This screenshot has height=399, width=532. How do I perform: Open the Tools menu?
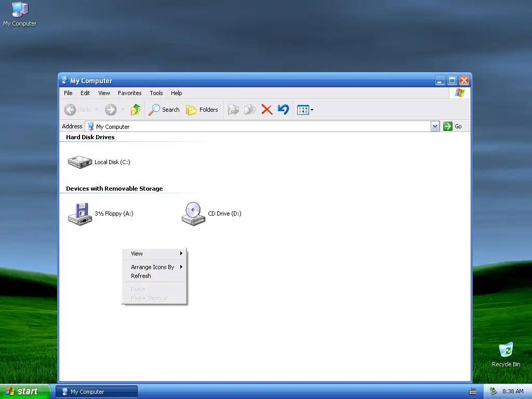[x=156, y=93]
